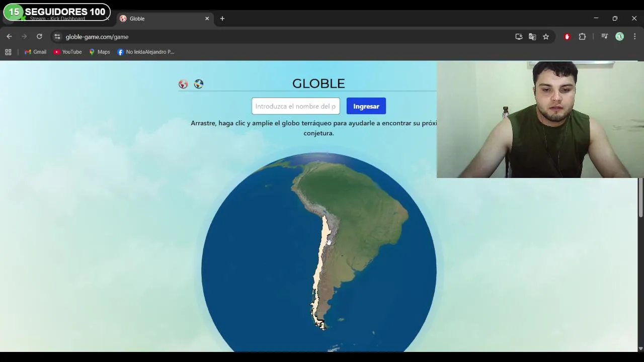
Task: Reload the Globle page
Action: 39,37
